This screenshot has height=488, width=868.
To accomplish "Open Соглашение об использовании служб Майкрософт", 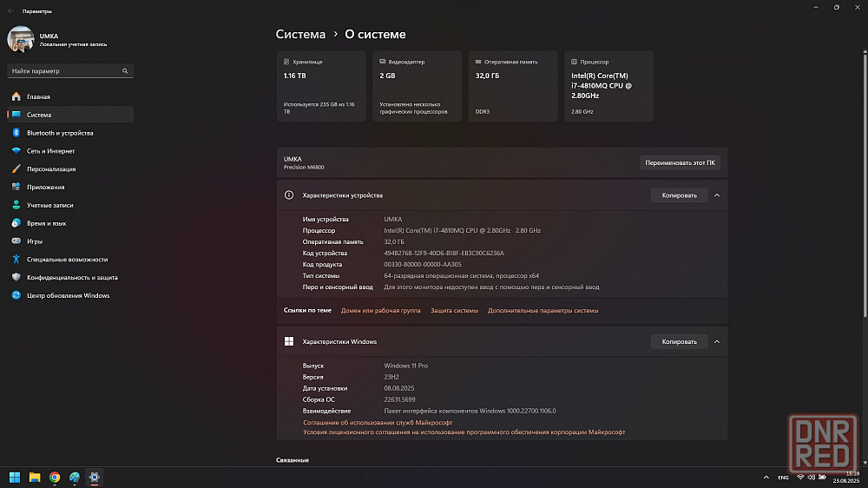I will [378, 423].
